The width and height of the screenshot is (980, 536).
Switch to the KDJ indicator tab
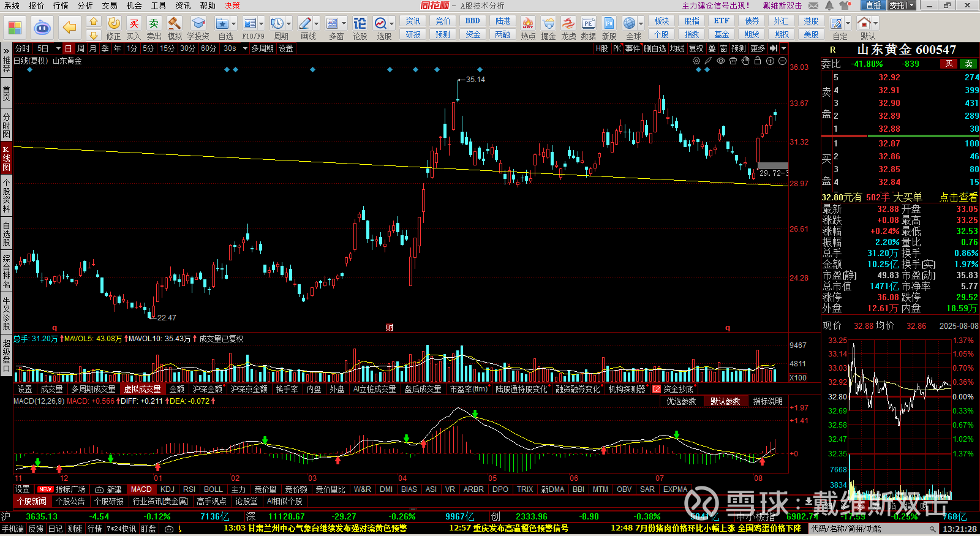[x=167, y=489]
